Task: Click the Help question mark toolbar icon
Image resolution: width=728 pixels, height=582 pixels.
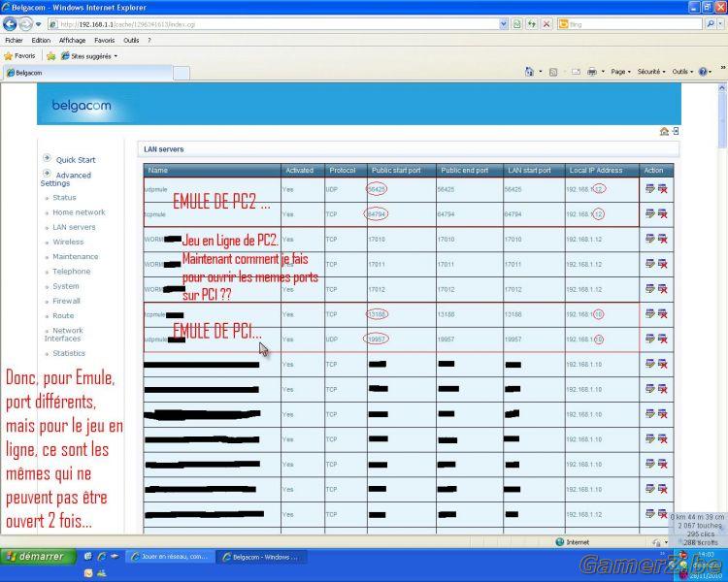Action: 703,72
